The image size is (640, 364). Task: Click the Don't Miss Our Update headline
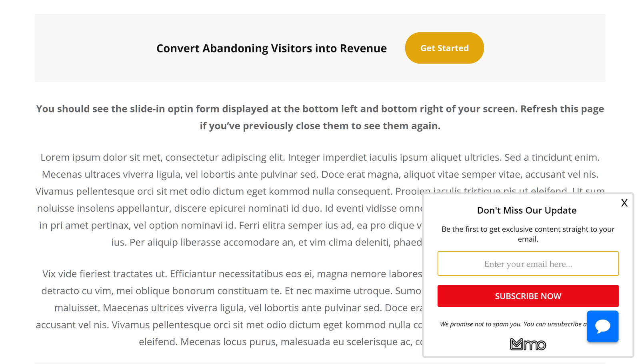coord(526,210)
